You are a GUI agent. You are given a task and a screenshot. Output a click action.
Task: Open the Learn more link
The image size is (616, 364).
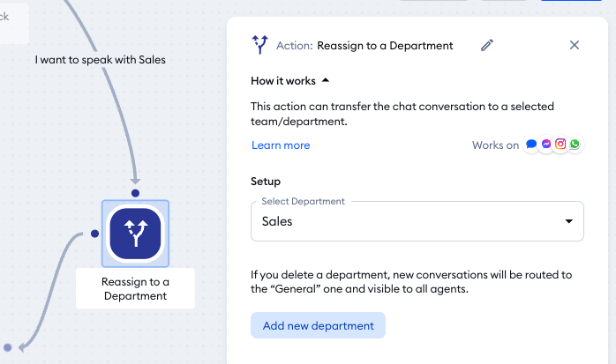[281, 145]
